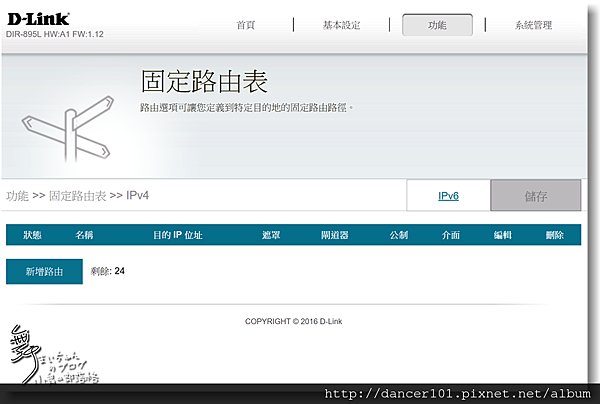Add a route with 新增路由 button
600x404 pixels.
point(44,272)
